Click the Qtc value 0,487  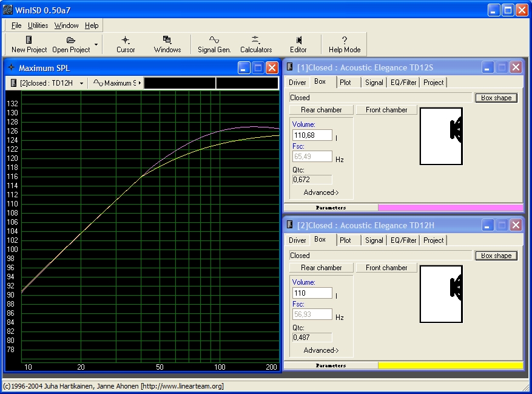[312, 338]
